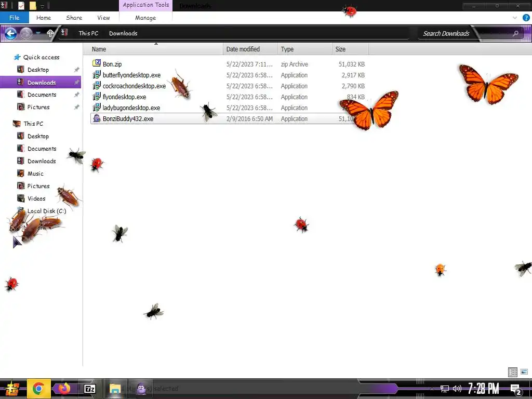Open the Music folder in the sidebar
532x399 pixels.
35,174
